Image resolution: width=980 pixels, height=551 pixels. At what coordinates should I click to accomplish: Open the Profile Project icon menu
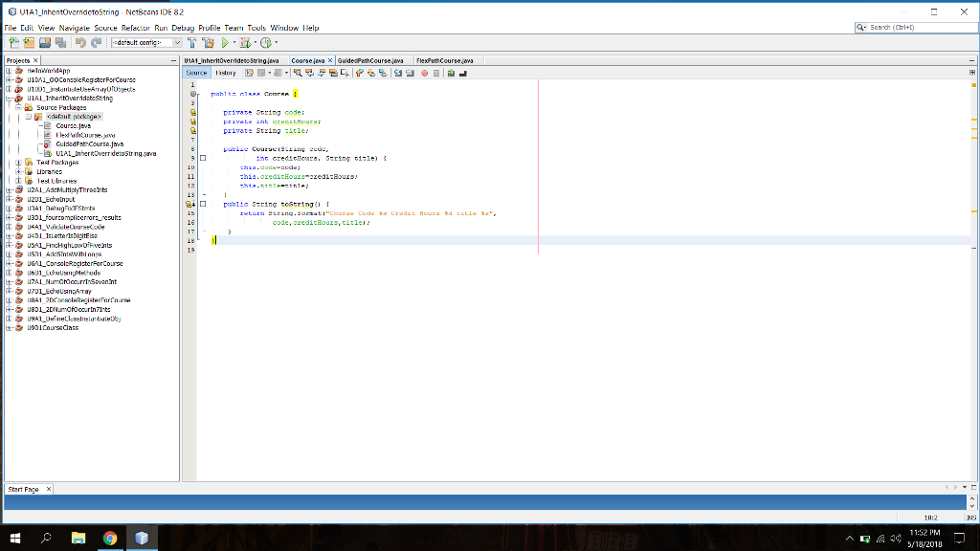click(265, 43)
